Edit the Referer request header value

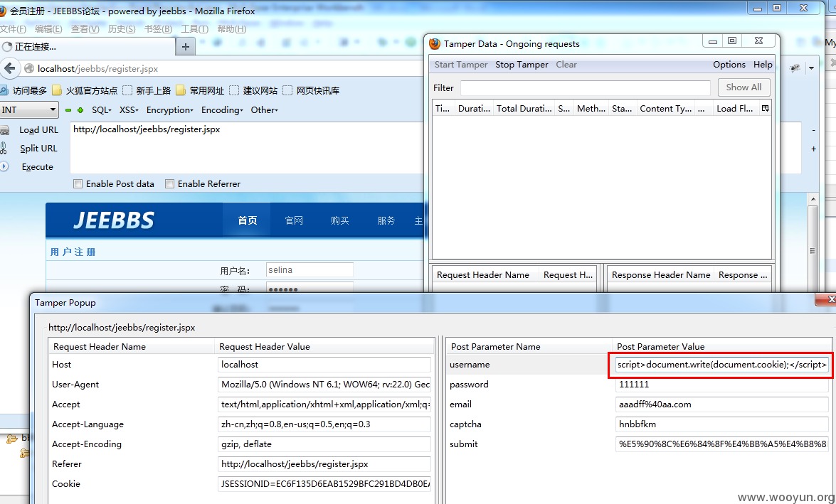324,464
